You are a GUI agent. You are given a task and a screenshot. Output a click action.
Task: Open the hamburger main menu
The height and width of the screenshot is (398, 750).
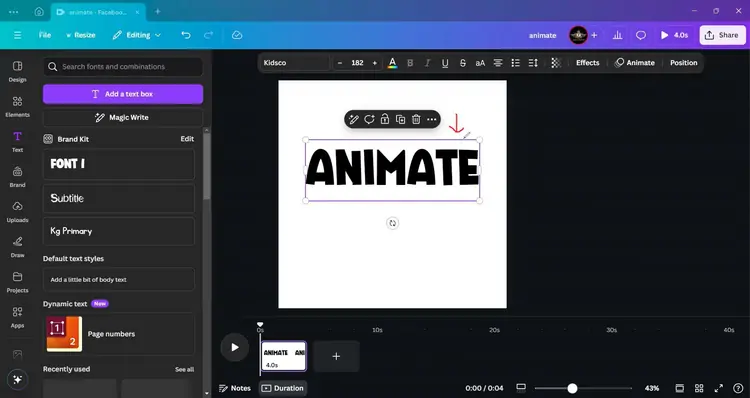(x=18, y=35)
